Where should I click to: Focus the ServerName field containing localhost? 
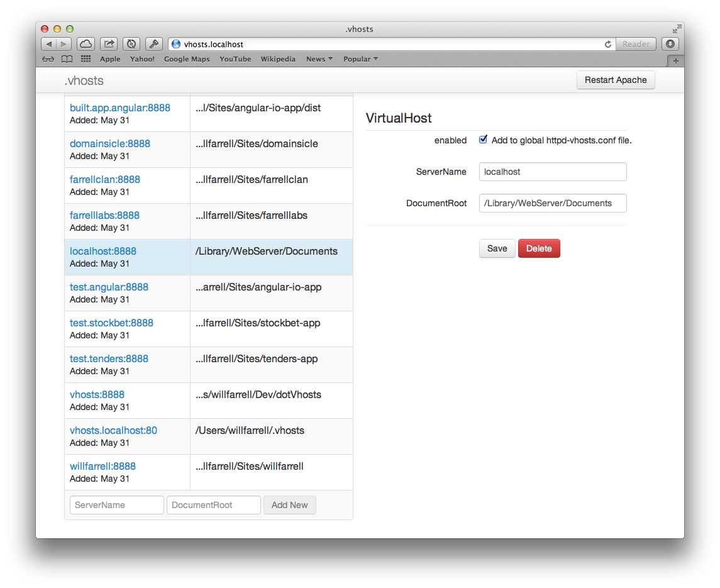552,172
